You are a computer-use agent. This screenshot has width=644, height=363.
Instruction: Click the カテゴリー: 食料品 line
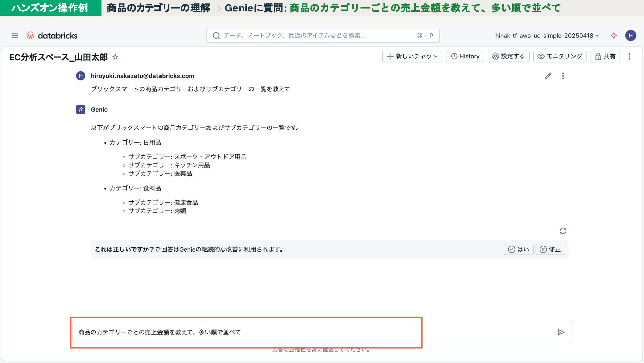pos(135,188)
